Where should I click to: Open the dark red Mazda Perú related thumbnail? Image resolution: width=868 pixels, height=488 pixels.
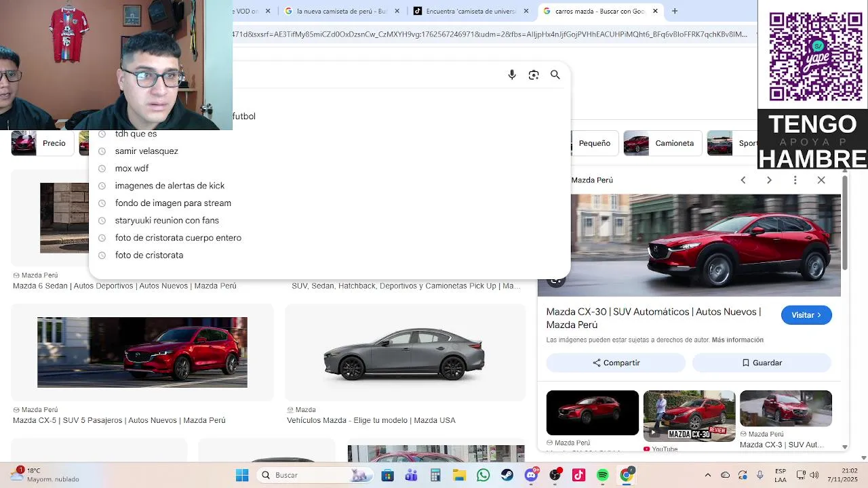point(593,413)
